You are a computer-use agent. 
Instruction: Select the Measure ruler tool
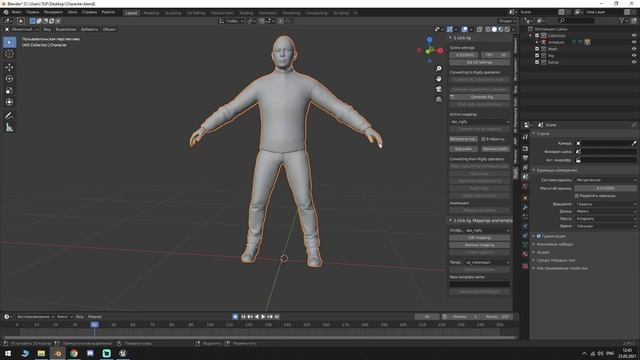point(9,128)
